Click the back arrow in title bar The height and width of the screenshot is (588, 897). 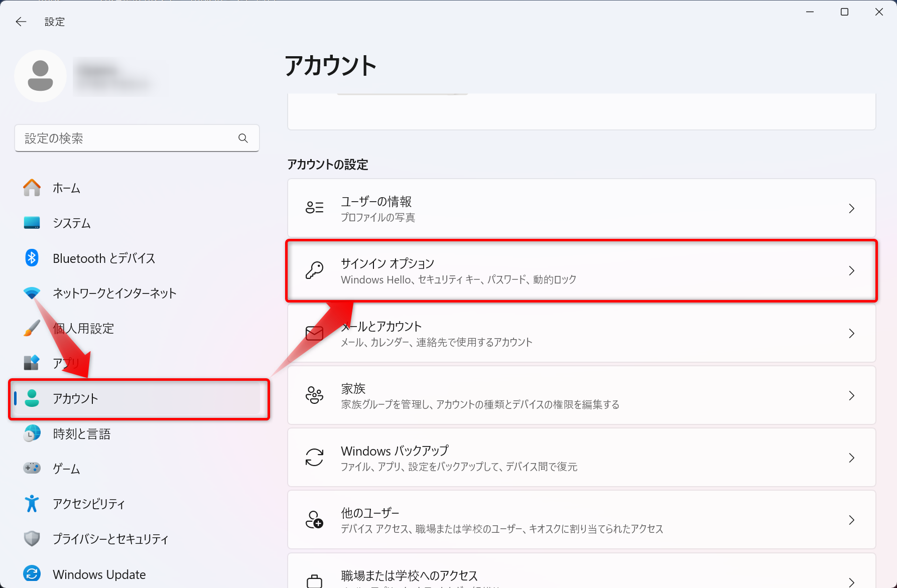[21, 22]
